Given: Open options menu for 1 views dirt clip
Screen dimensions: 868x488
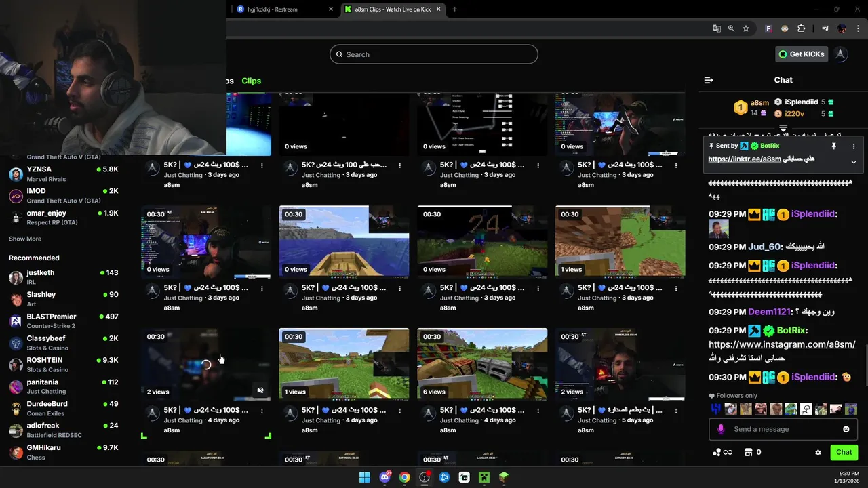Looking at the screenshot, I should (x=676, y=288).
